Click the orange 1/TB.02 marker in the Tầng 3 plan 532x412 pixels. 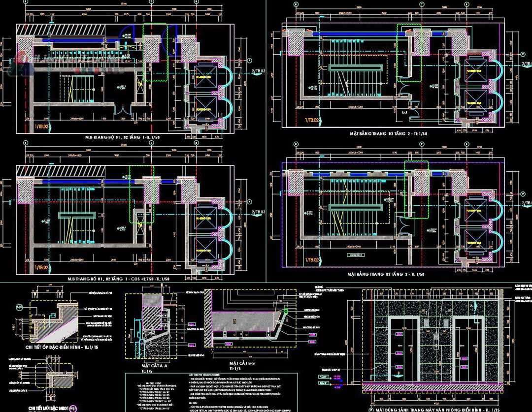coord(313,259)
